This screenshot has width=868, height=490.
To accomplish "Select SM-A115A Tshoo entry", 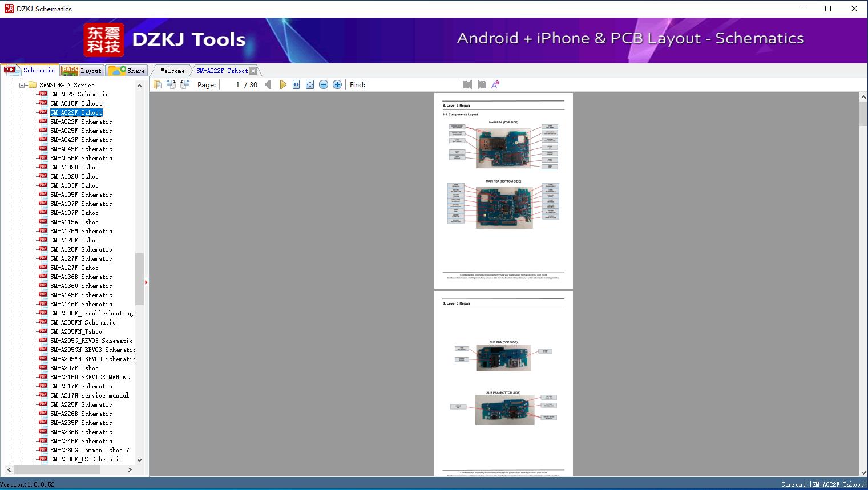I will tap(74, 222).
